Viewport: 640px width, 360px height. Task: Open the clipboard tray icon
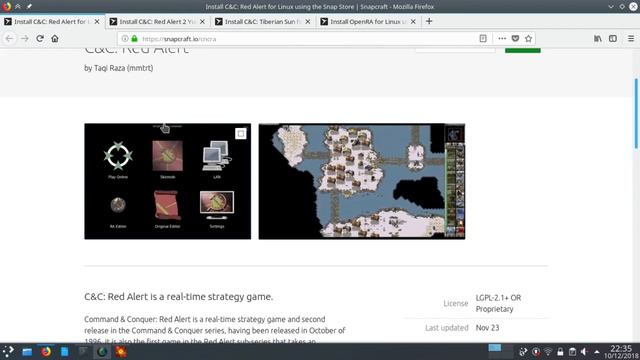pos(572,351)
